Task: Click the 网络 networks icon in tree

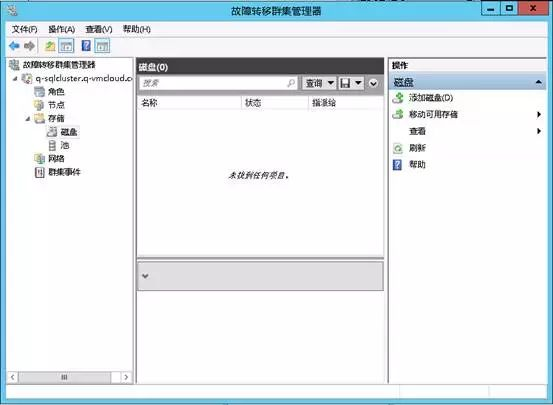Action: coord(40,158)
